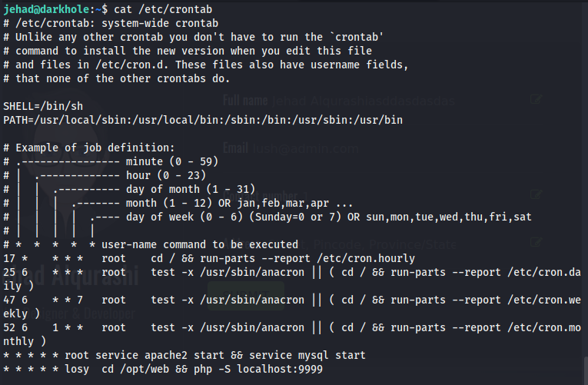
Task: Click the root service apache2 start line
Action: (x=184, y=355)
